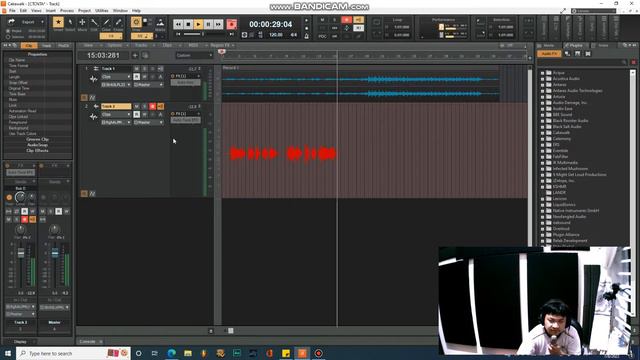Switch to the Track inspector tab
This screenshot has height=360, width=640.
pos(47,46)
